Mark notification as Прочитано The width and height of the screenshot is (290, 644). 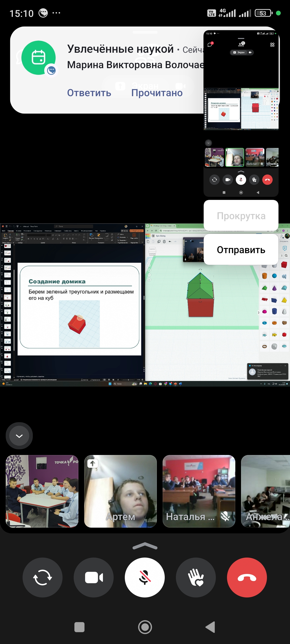[x=157, y=93]
